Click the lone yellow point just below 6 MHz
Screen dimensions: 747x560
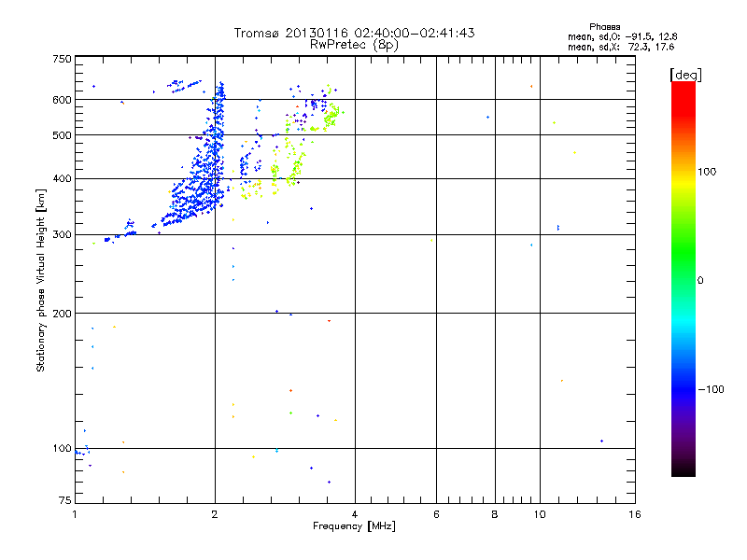click(431, 241)
